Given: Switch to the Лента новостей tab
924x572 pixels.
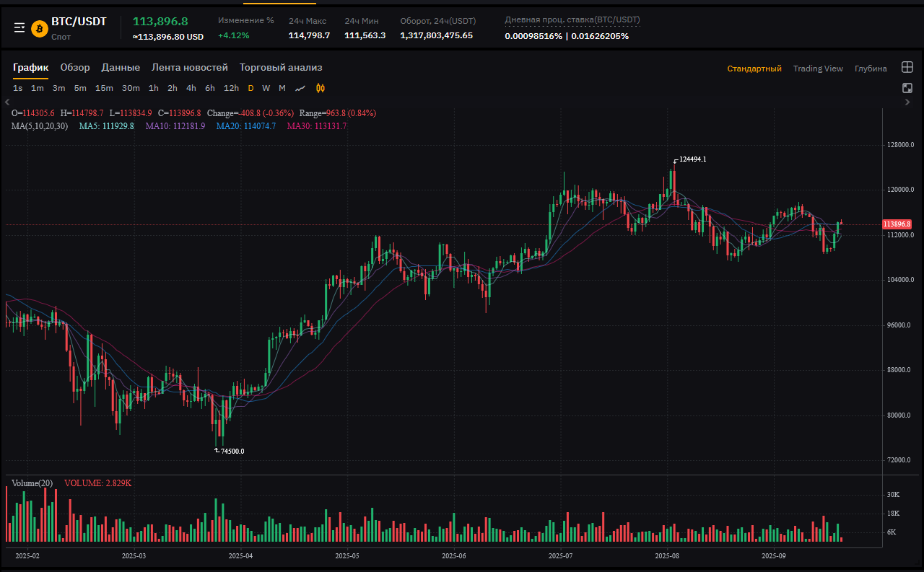Looking at the screenshot, I should tap(190, 67).
